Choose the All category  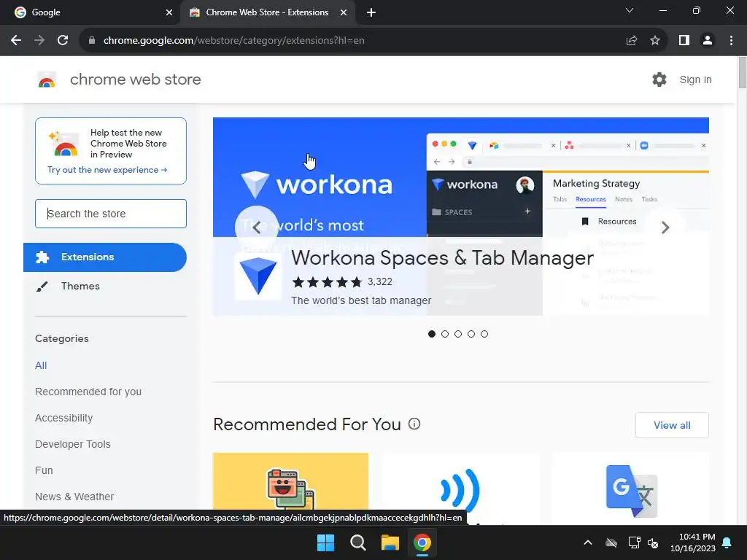(x=41, y=365)
